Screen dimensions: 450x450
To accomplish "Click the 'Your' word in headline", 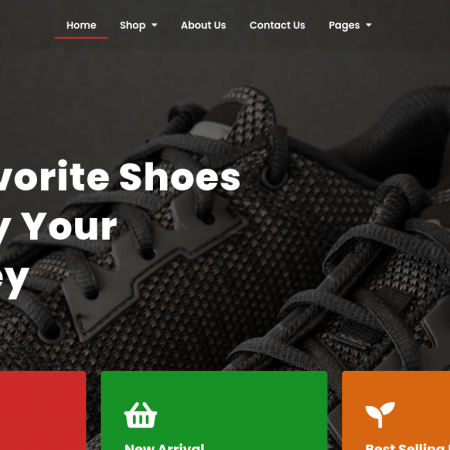I will pyautogui.click(x=71, y=226).
